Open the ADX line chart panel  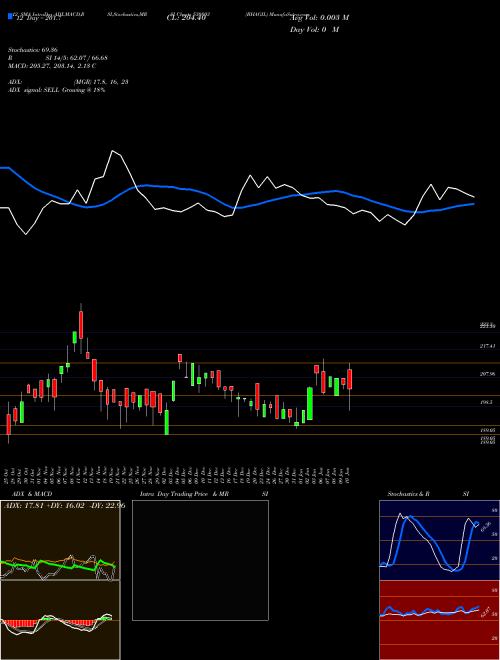pyautogui.click(x=60, y=540)
